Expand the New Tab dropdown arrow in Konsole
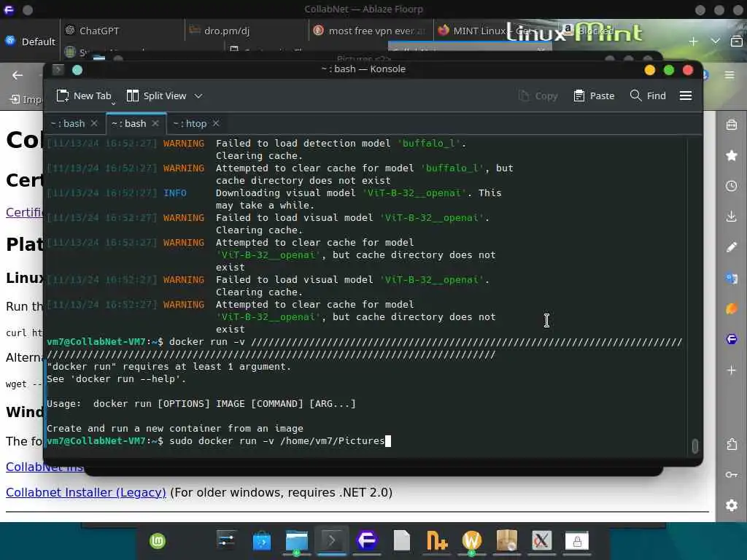Viewport: 747px width, 560px height. (x=113, y=103)
